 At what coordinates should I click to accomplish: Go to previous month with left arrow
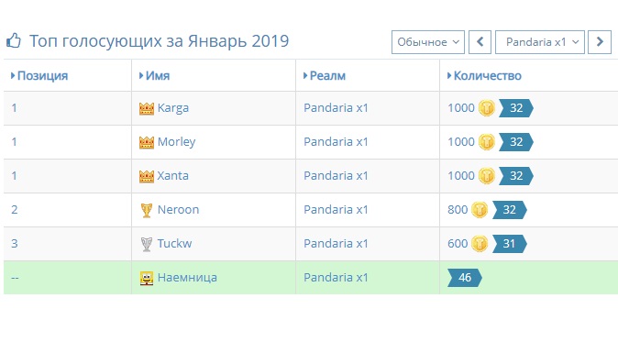pyautogui.click(x=480, y=42)
